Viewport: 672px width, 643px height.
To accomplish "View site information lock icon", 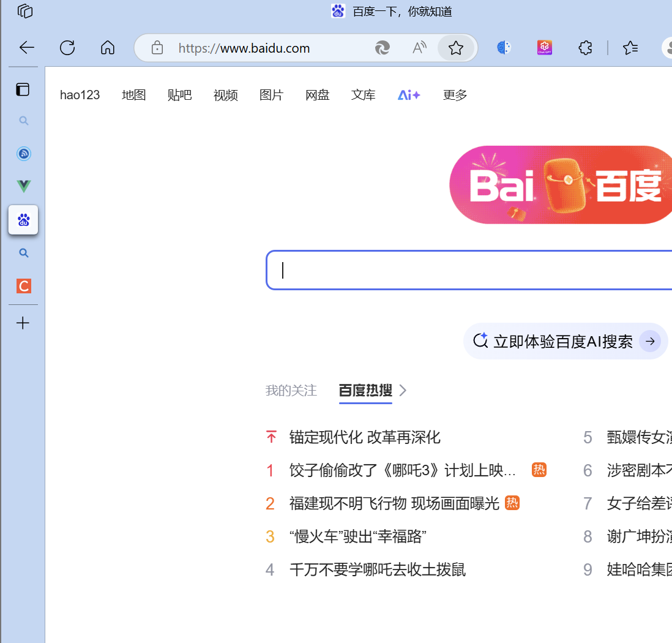I will click(157, 48).
